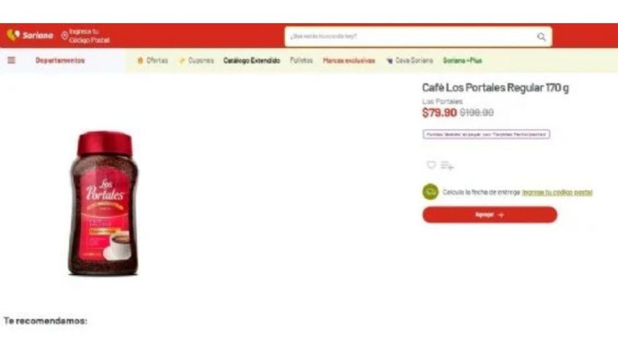The height and width of the screenshot is (364, 618).
Task: Click the Los Portales brand link
Action: pos(442,102)
